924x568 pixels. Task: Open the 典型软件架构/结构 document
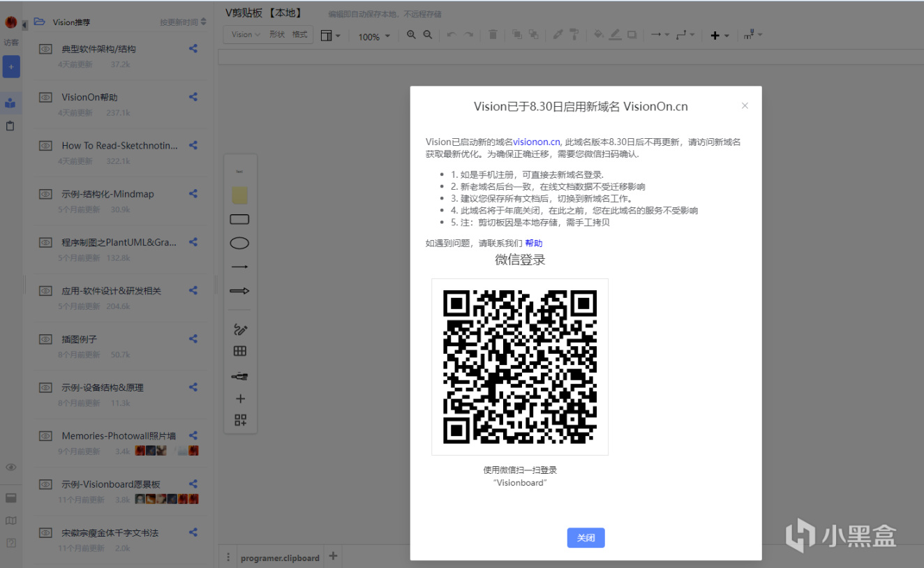click(x=98, y=49)
